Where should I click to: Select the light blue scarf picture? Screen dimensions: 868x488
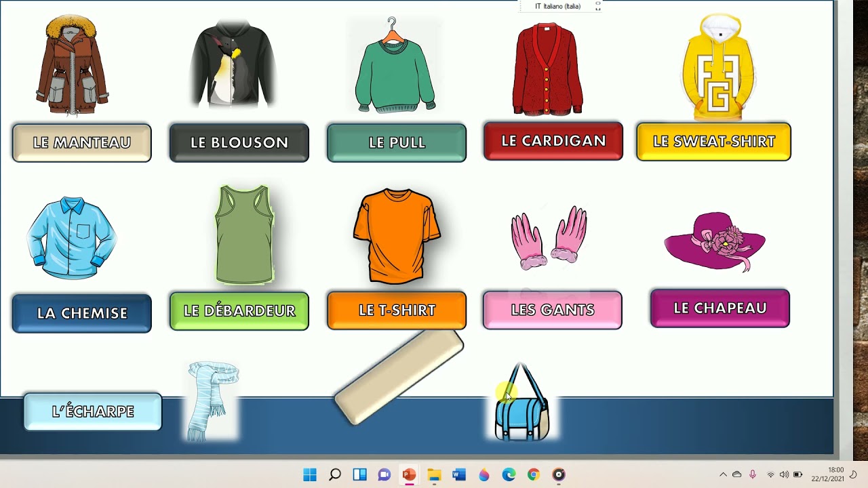(x=213, y=401)
